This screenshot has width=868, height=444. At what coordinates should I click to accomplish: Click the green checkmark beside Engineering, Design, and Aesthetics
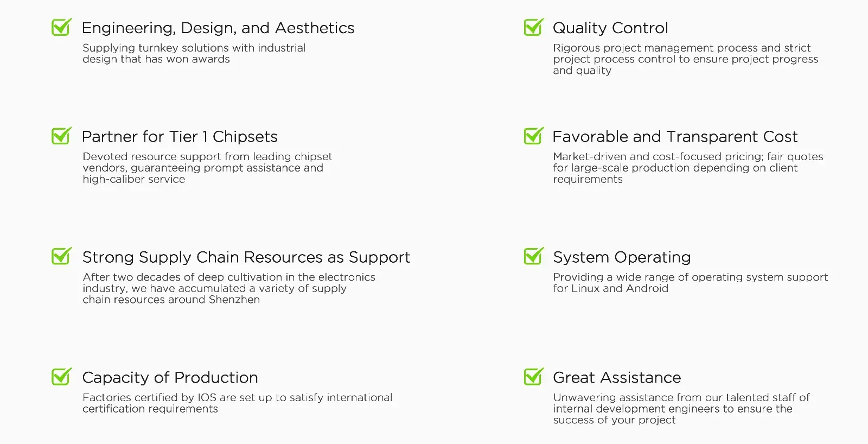[x=61, y=27]
